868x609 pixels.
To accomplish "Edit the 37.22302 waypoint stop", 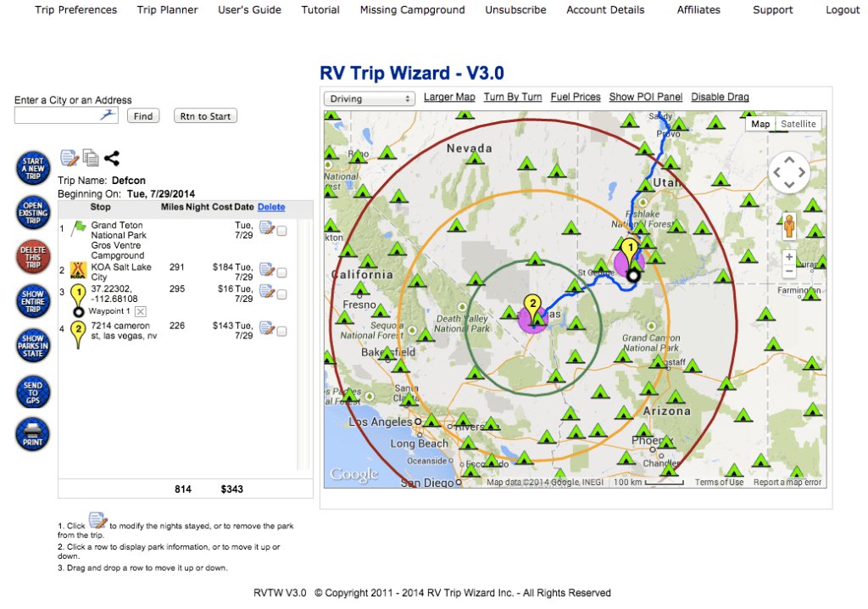I will 267,291.
